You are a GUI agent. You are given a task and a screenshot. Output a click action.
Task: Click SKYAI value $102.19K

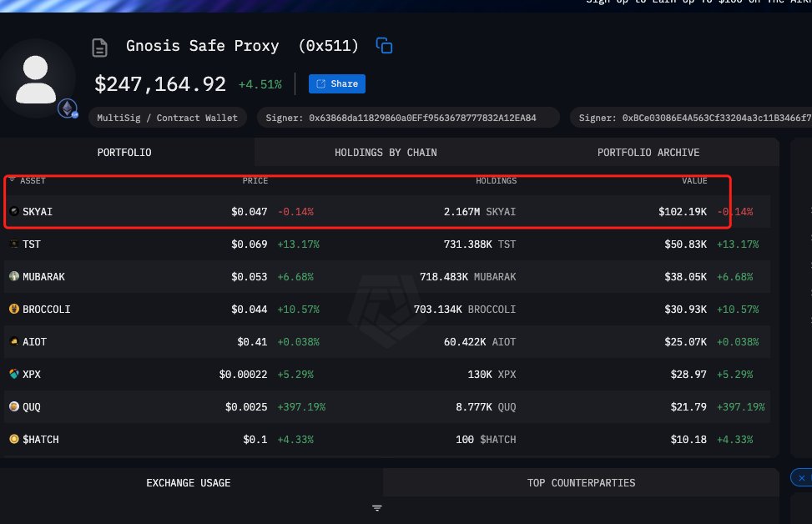(x=683, y=211)
